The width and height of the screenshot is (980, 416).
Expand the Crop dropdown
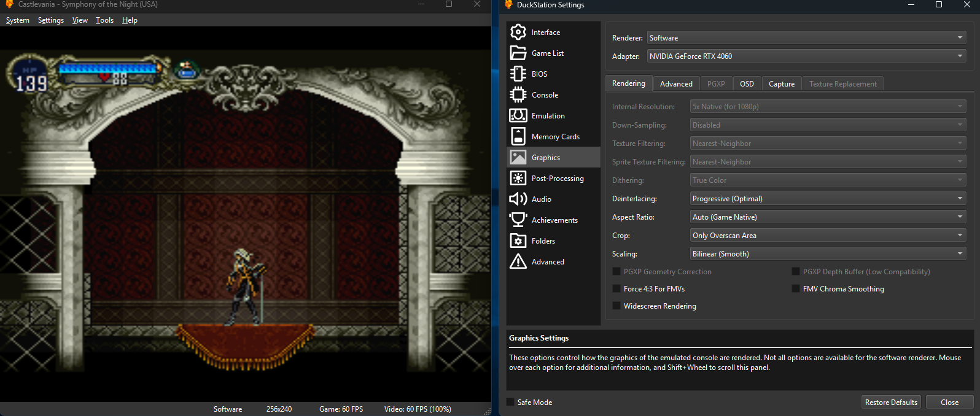[x=828, y=235]
